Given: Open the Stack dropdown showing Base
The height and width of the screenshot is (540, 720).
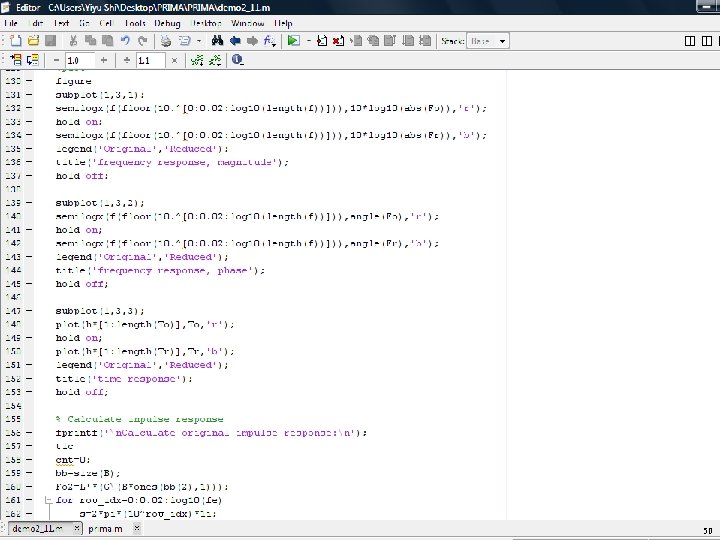Looking at the screenshot, I should coord(488,41).
